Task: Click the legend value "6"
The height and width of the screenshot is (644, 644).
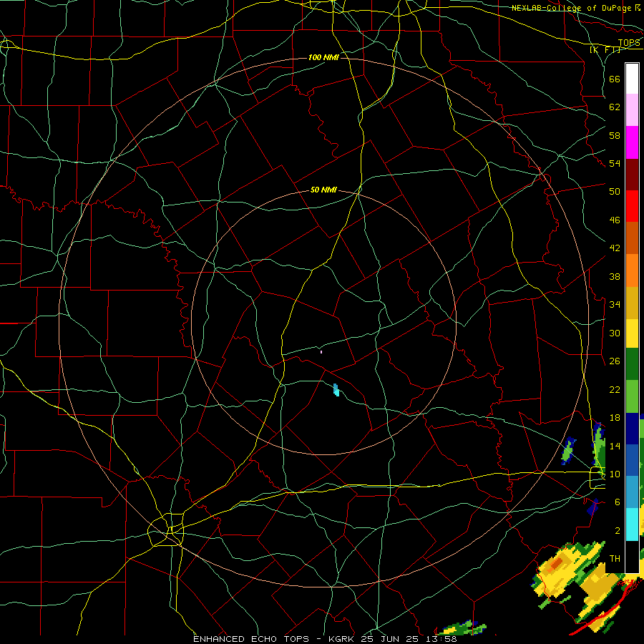Action: tap(618, 502)
